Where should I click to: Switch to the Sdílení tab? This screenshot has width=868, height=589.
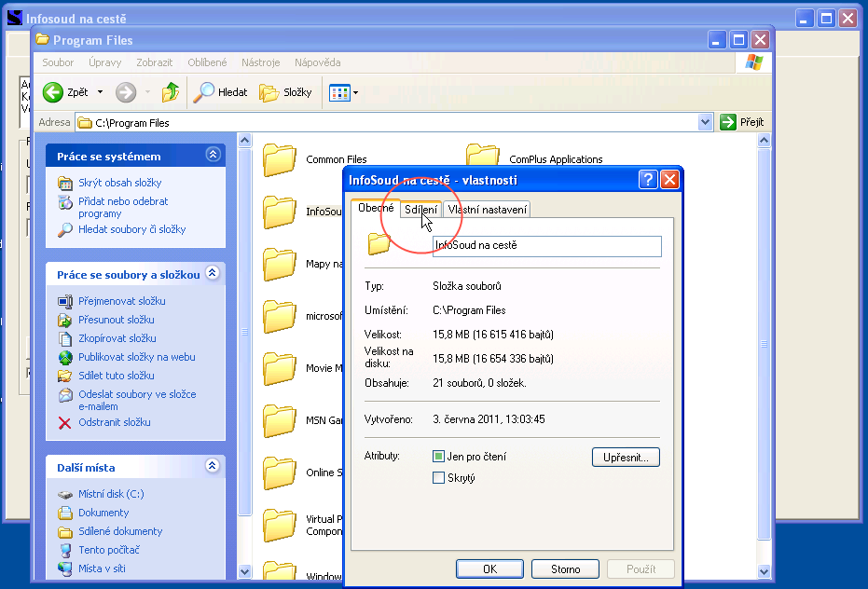[420, 210]
